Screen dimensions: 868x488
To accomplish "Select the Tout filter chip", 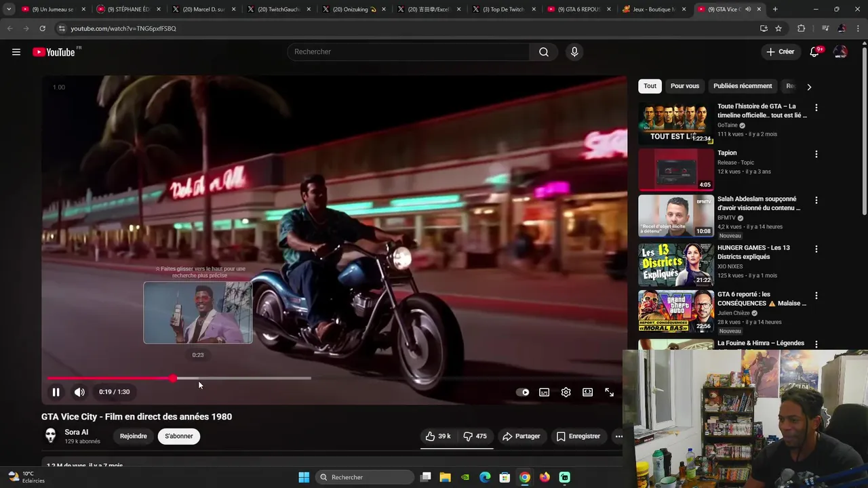I will pyautogui.click(x=650, y=86).
